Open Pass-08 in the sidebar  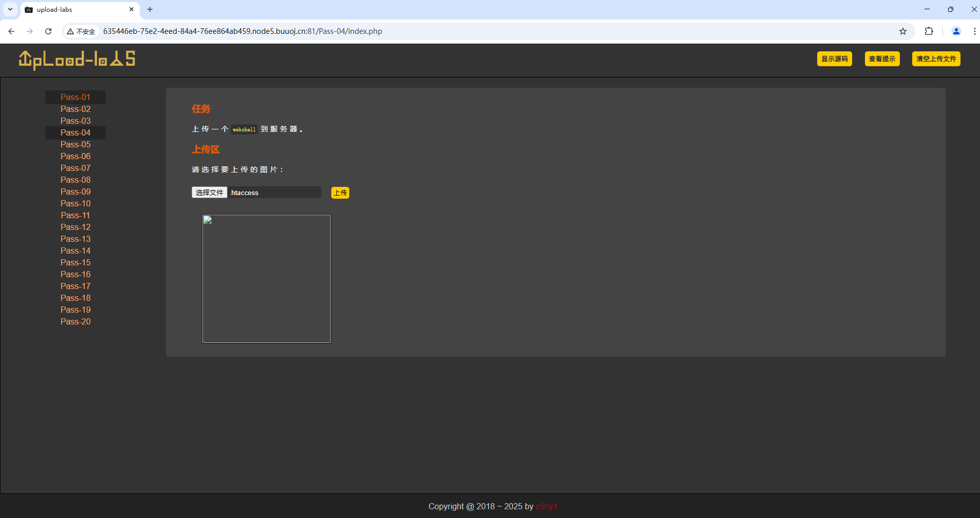[x=76, y=180]
